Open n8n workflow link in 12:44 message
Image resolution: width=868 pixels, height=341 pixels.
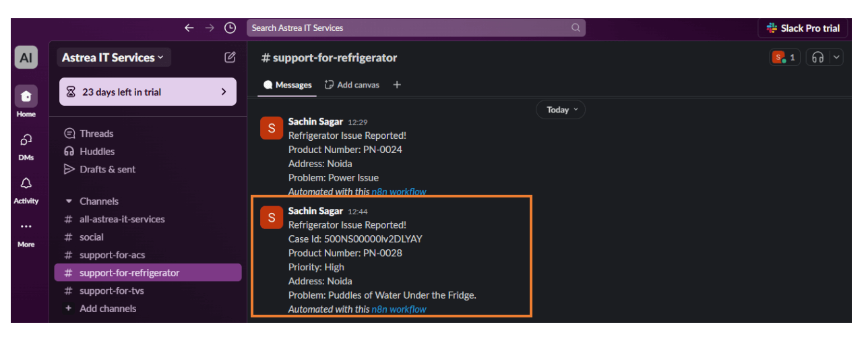(399, 309)
